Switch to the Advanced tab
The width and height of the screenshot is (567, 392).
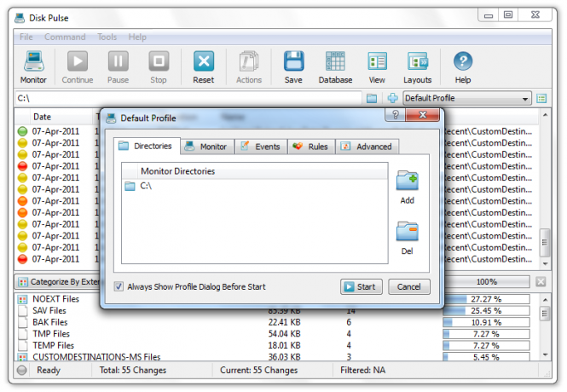coord(367,147)
